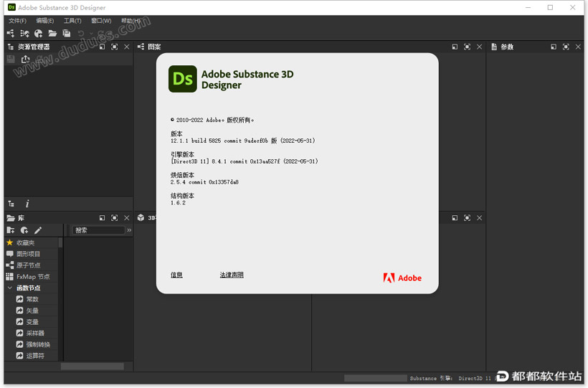588x388 pixels.
Task: Click the 搜索 search field in the library
Action: point(98,230)
